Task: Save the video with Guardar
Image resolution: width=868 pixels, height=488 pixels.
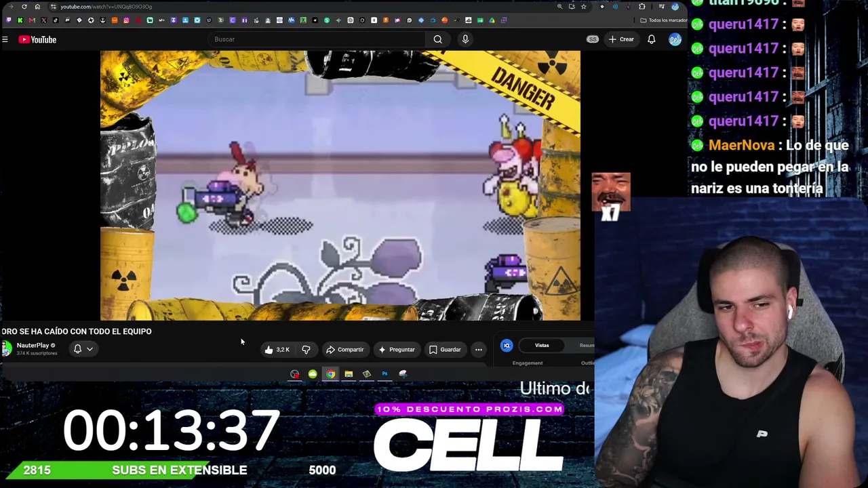Action: (x=445, y=350)
